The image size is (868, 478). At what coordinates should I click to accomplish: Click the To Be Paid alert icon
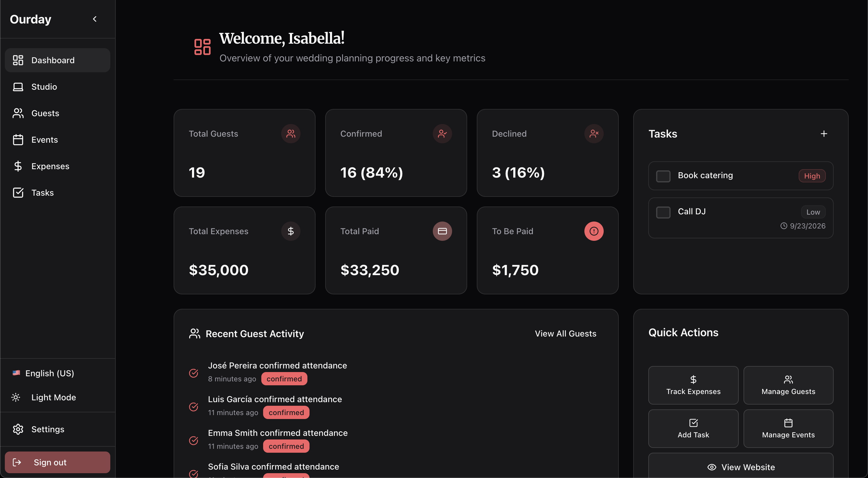[x=594, y=231]
